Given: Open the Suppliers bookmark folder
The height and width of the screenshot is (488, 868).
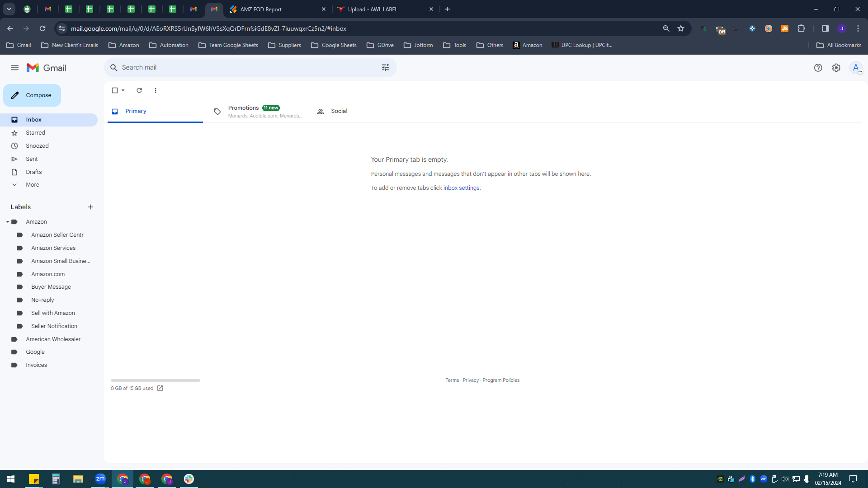Looking at the screenshot, I should (x=284, y=45).
